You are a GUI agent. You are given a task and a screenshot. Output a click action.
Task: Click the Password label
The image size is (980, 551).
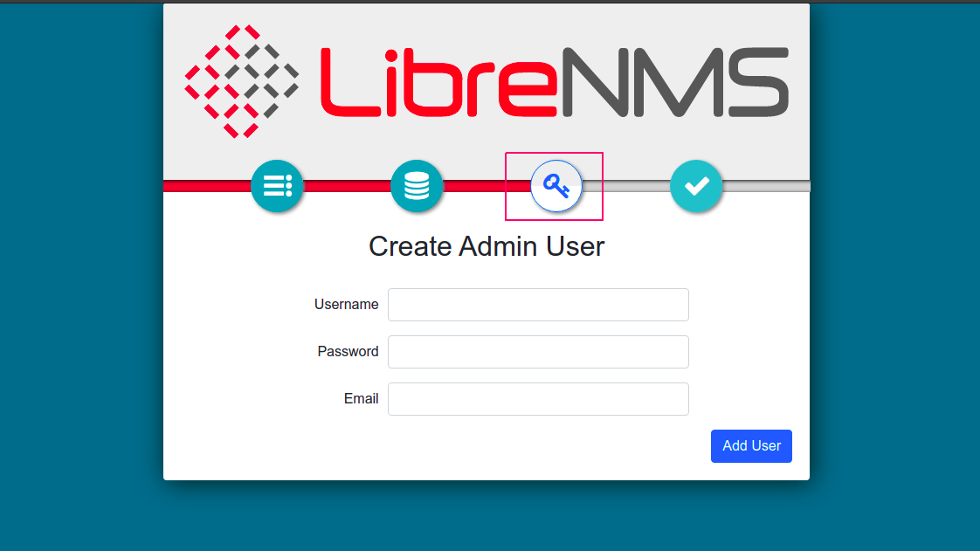[x=349, y=351]
